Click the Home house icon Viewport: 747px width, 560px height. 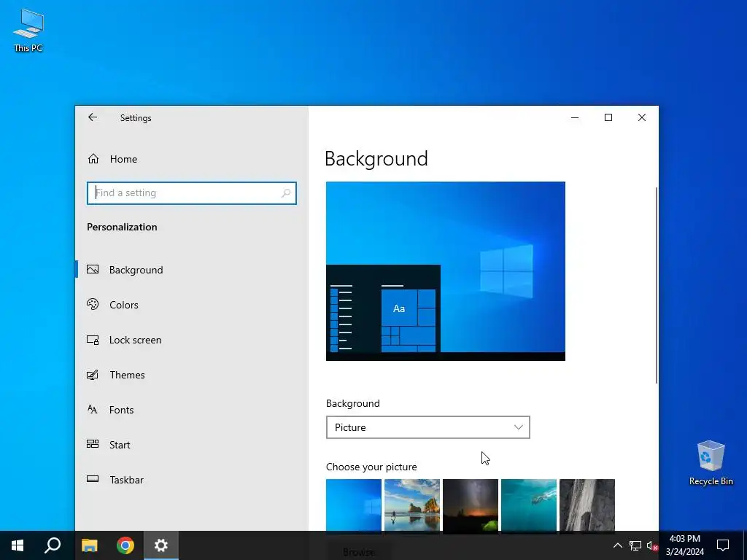tap(93, 159)
